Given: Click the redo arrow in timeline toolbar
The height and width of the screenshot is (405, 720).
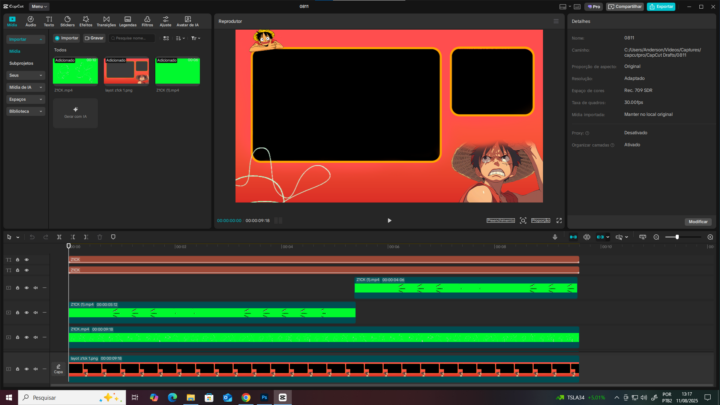Looking at the screenshot, I should coord(45,237).
